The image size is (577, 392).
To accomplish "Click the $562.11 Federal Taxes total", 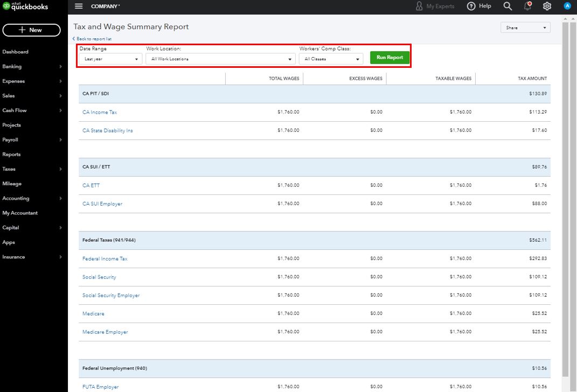I will tap(538, 240).
